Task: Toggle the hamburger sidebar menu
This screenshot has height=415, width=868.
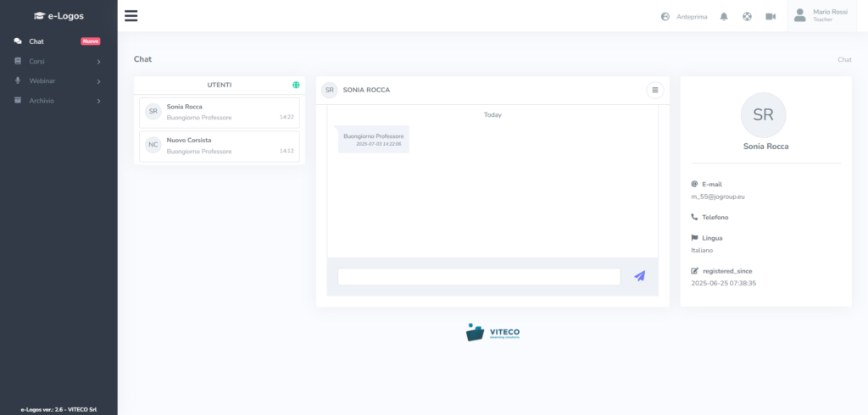Action: tap(131, 16)
